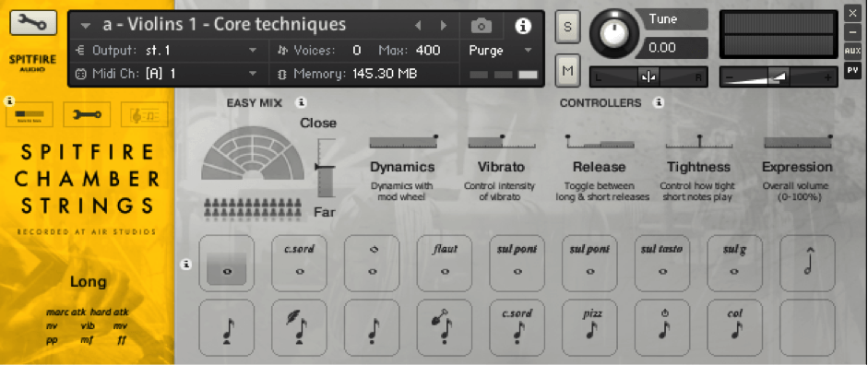Select the pizz articulation

click(590, 328)
